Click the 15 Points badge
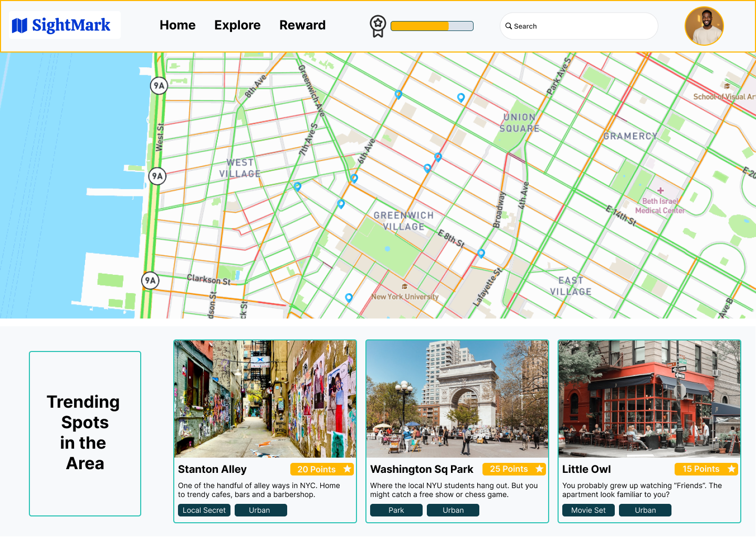 (x=706, y=469)
